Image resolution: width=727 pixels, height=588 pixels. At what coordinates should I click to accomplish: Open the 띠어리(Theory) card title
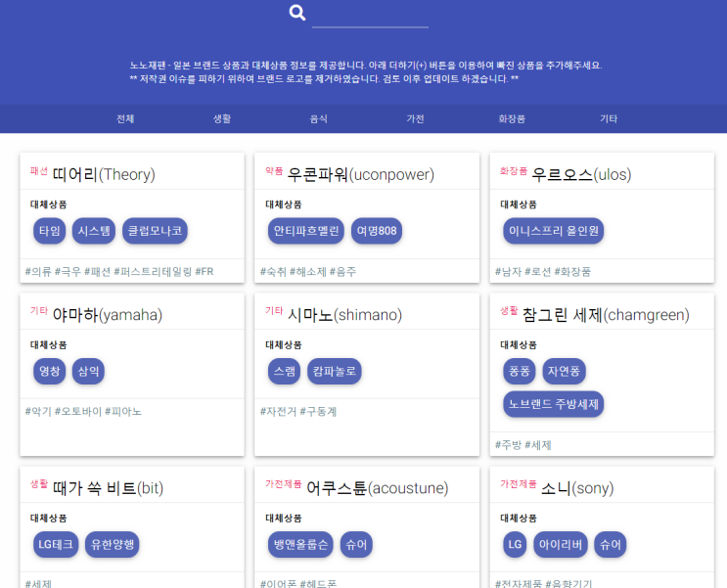(x=104, y=174)
